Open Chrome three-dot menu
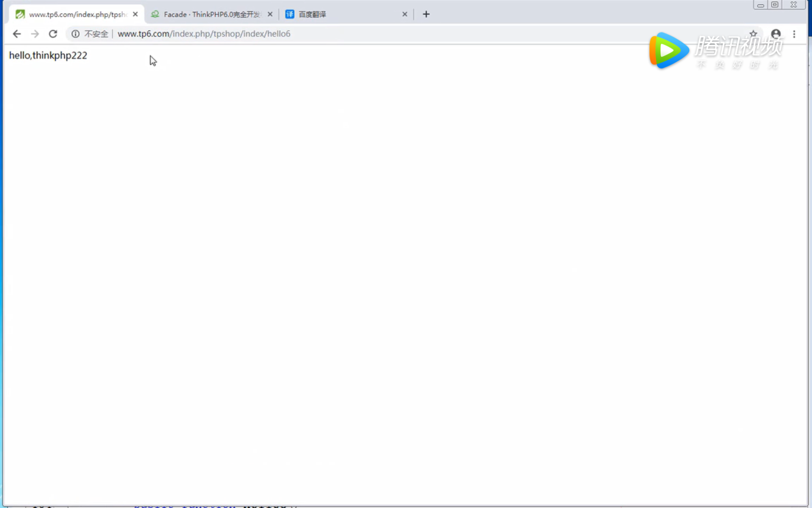The image size is (812, 508). point(794,34)
